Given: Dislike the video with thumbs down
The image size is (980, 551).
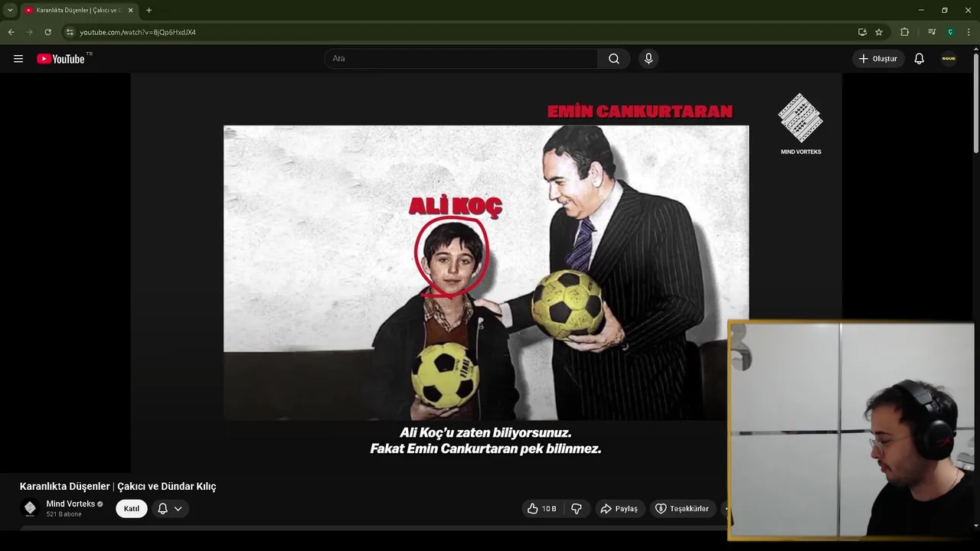Looking at the screenshot, I should 577,509.
